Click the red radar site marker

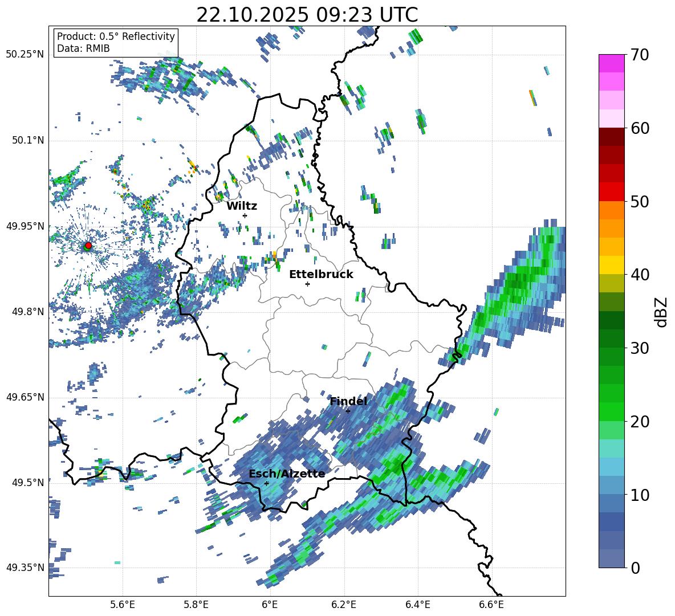(x=88, y=246)
